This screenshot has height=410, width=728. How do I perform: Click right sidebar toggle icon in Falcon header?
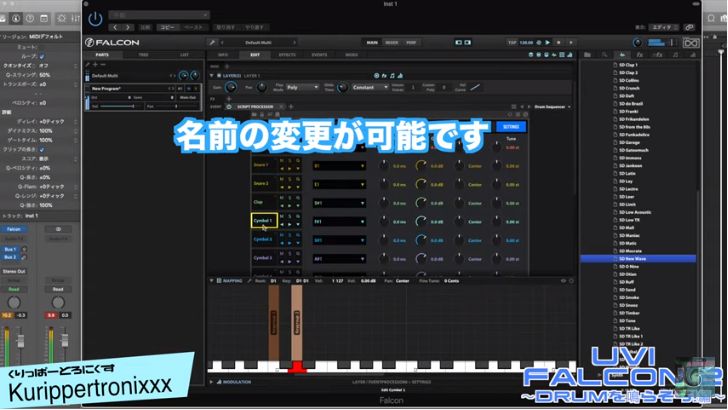coord(468,43)
